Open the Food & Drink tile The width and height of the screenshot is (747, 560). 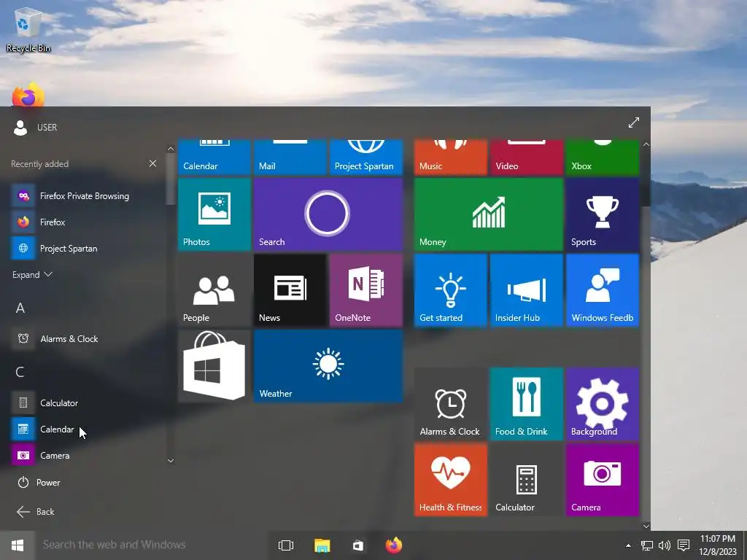527,404
